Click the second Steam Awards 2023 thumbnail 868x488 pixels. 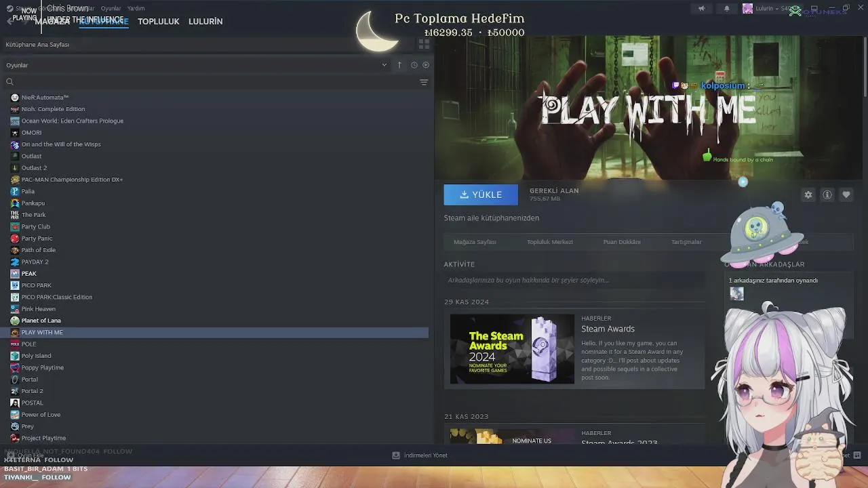pyautogui.click(x=512, y=436)
